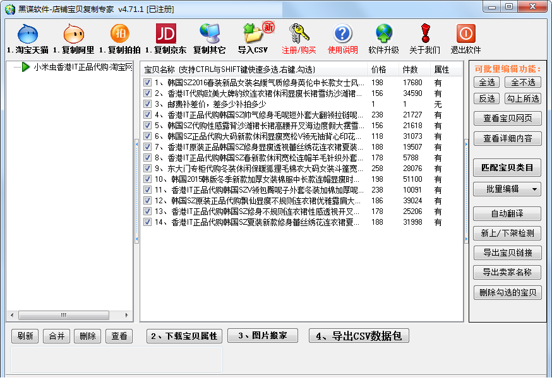Click the splitter handle right of the item list

pyautogui.click(x=466, y=191)
